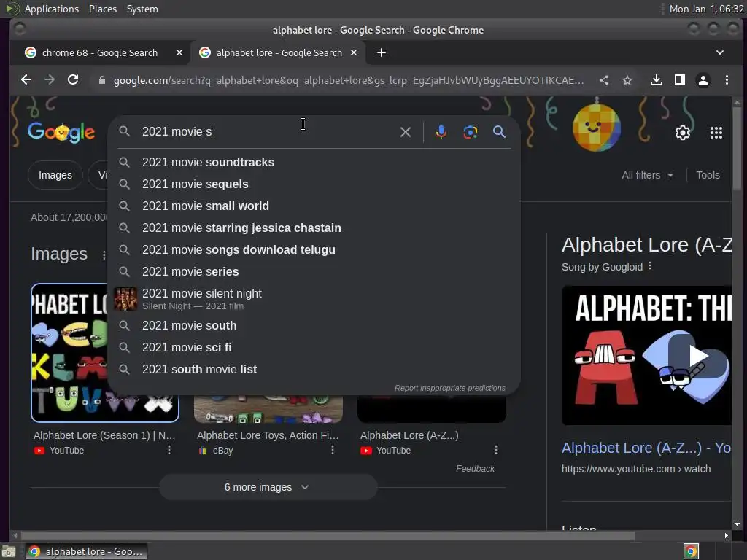The height and width of the screenshot is (560, 747).
Task: Choose suggestion 2021 movie small world
Action: click(x=314, y=206)
